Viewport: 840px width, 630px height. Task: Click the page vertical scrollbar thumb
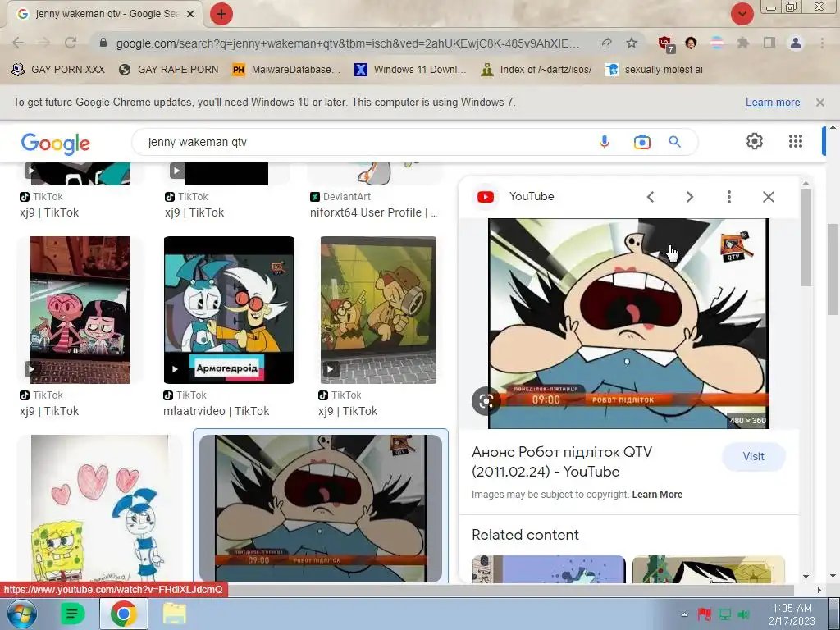833,269
